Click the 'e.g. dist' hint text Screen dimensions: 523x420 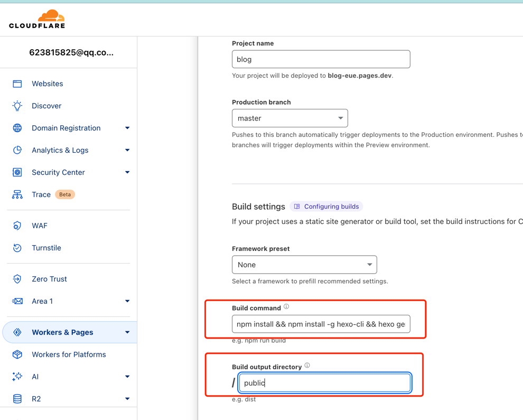[244, 399]
